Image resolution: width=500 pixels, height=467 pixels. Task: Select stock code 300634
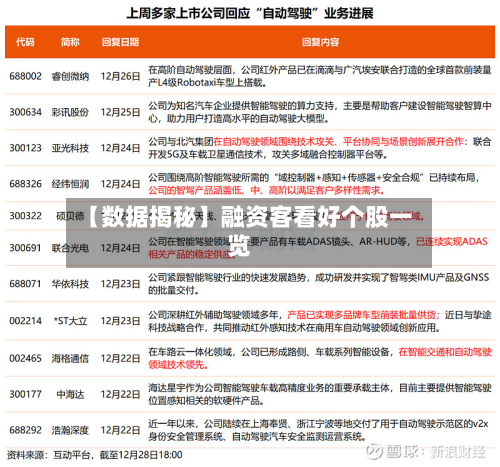tap(26, 112)
